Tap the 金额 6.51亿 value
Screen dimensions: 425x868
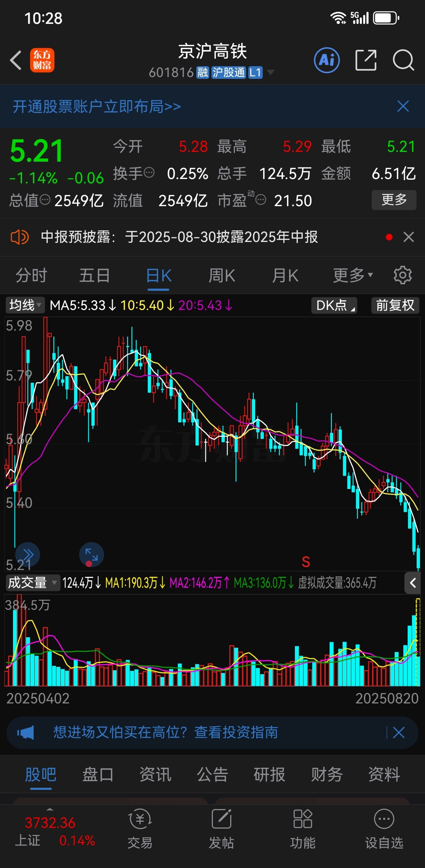[x=394, y=174]
